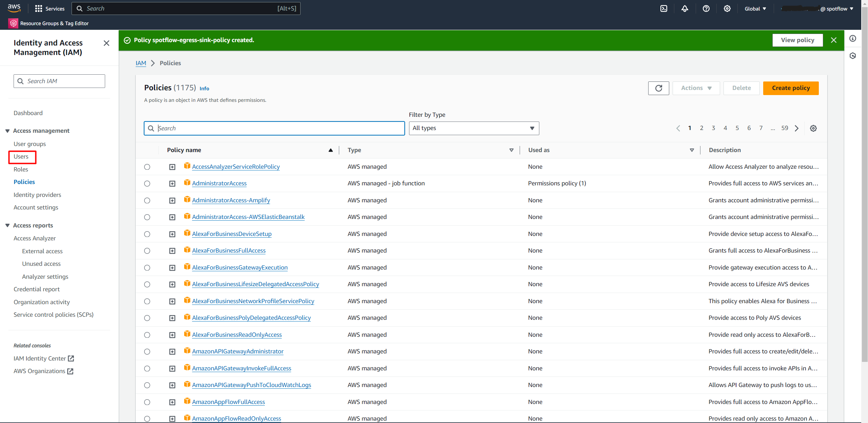868x423 pixels.
Task: Open the Filter by Type dropdown
Action: pos(474,128)
